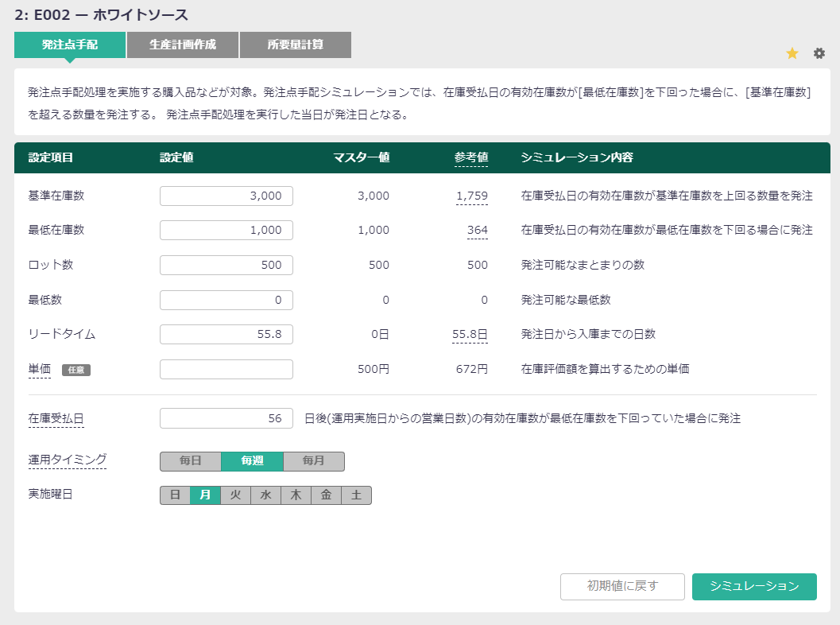
Task: Click the 参考値 column header
Action: point(471,157)
